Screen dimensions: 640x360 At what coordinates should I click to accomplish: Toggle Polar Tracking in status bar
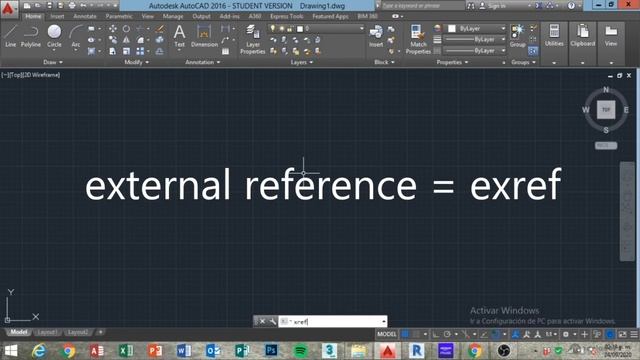pyautogui.click(x=447, y=334)
